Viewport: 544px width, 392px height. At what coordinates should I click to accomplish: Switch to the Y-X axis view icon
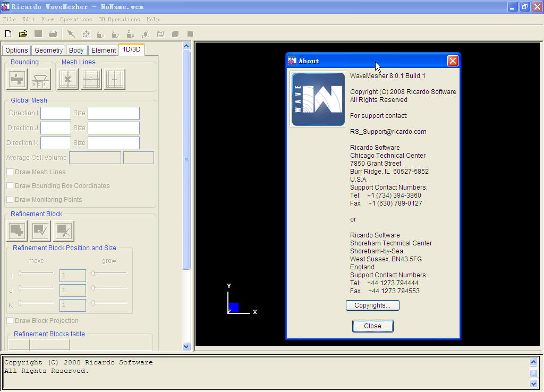tap(100, 33)
